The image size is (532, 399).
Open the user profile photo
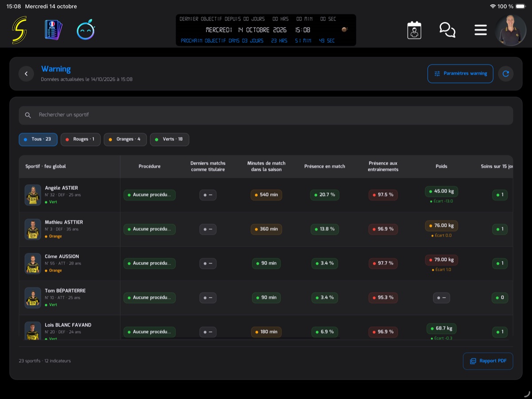(511, 30)
